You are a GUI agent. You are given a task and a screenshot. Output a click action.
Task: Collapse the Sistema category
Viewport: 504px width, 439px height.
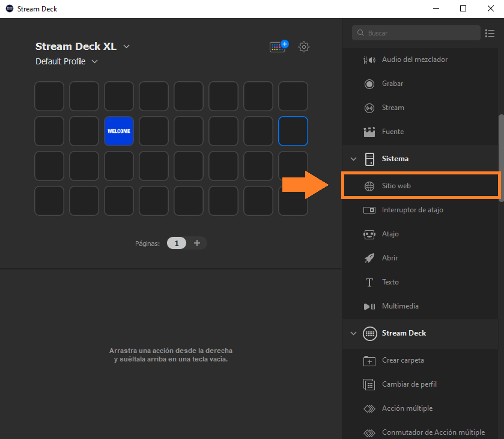[x=353, y=159]
